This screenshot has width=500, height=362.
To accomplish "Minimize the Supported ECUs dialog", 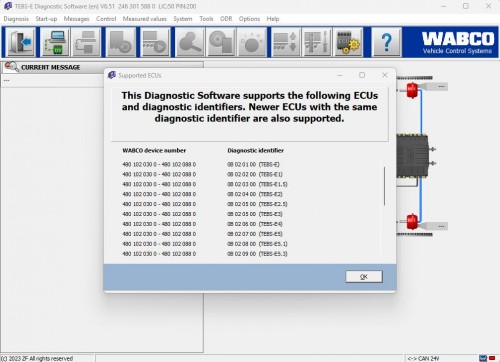I will click(x=340, y=75).
